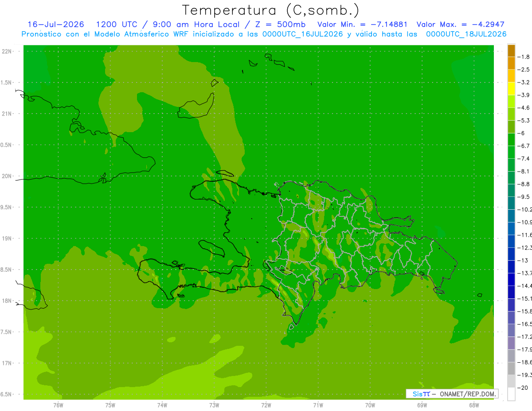Click the '1200 UTC' time label
532x411 pixels.
click(x=117, y=24)
